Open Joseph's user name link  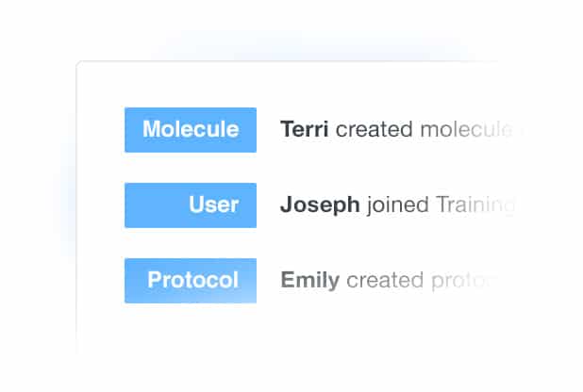pos(320,205)
